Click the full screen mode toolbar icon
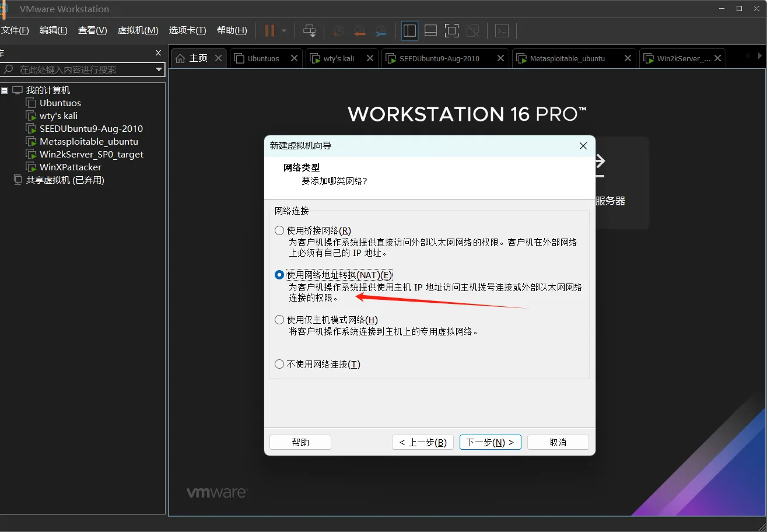Screen dimensions: 767x532 click(x=452, y=31)
